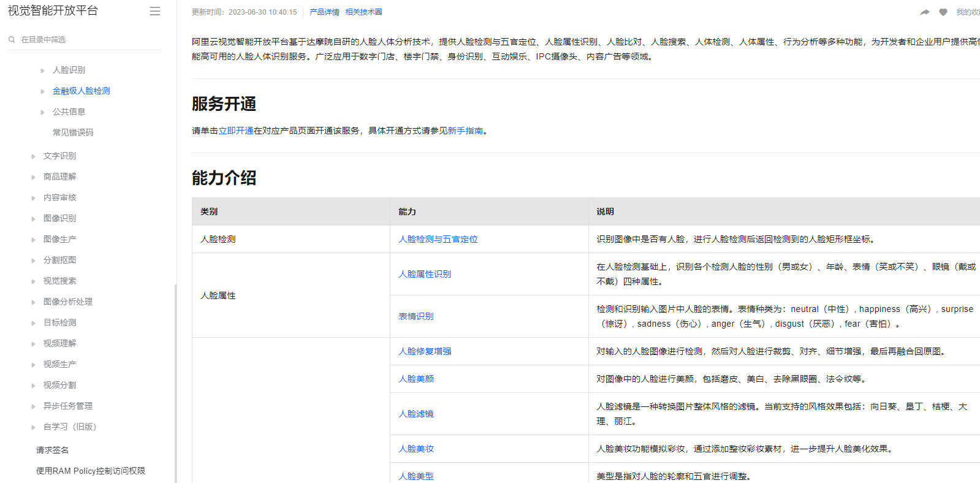Viewport: 980px width, 483px height.
Task: Open 人脸识别 in the sidebar
Action: coord(69,70)
